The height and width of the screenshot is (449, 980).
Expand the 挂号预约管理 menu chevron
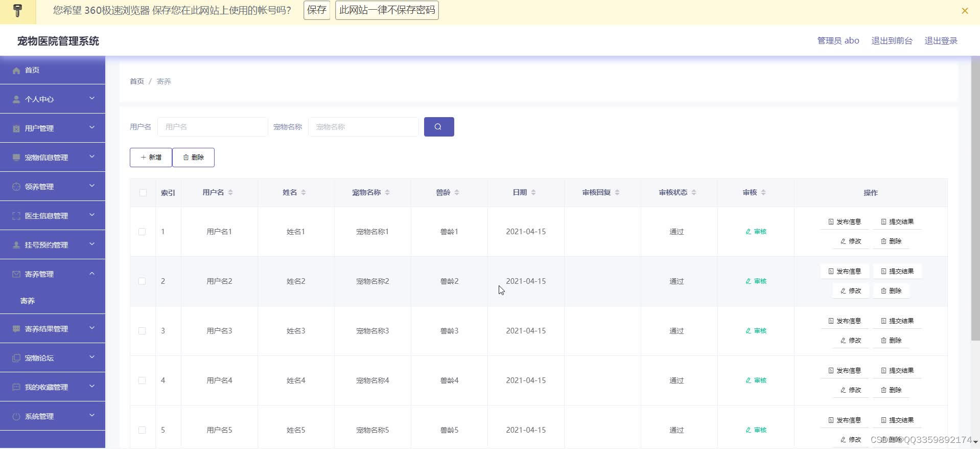(92, 244)
